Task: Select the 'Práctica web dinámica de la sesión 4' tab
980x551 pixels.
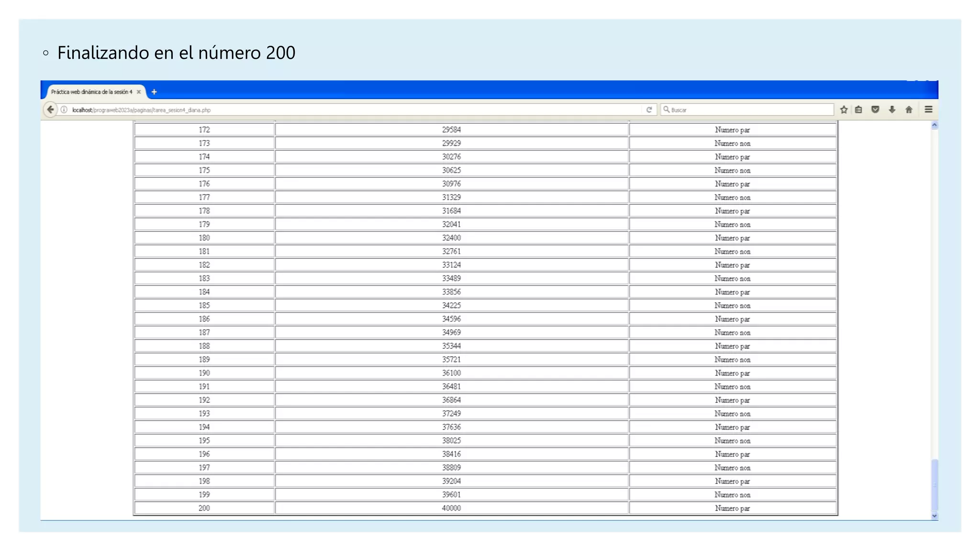Action: tap(96, 92)
